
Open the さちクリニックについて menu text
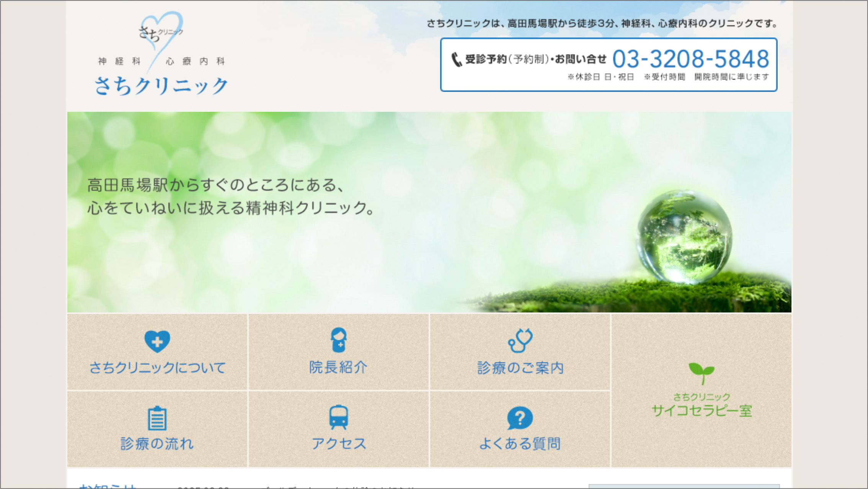tap(157, 368)
